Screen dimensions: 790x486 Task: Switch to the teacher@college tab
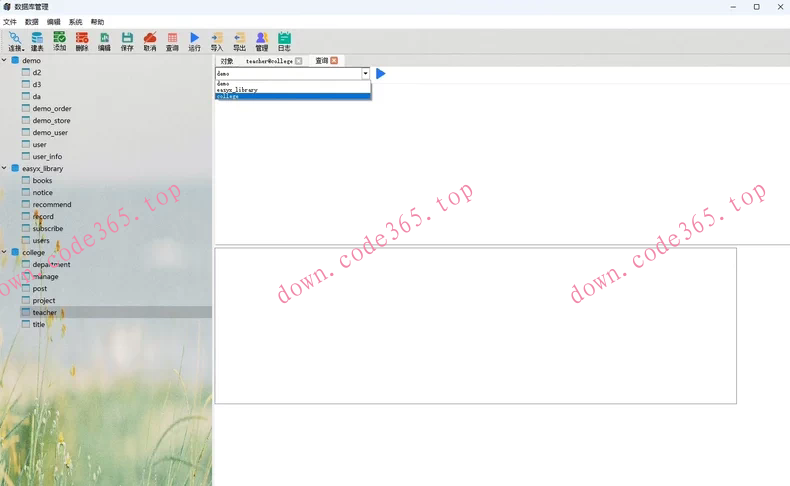click(269, 61)
